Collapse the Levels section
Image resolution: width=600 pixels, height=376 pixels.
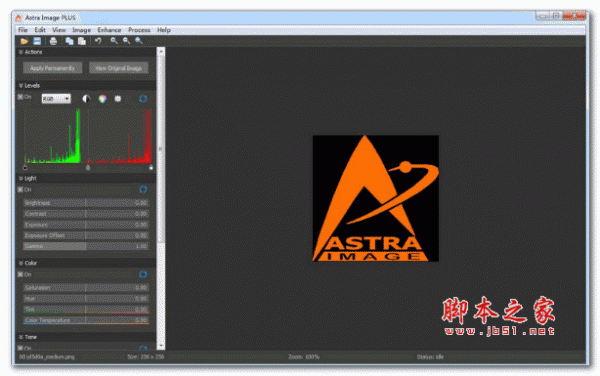21,85
